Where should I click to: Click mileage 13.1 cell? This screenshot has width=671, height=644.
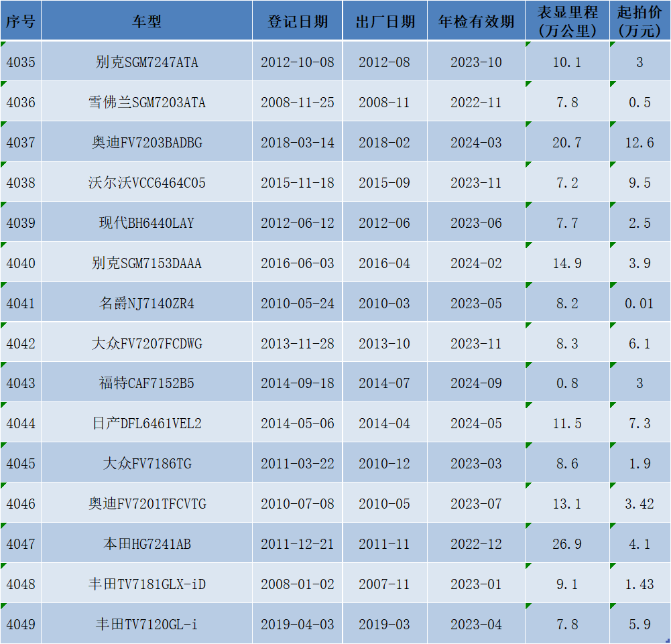(567, 503)
